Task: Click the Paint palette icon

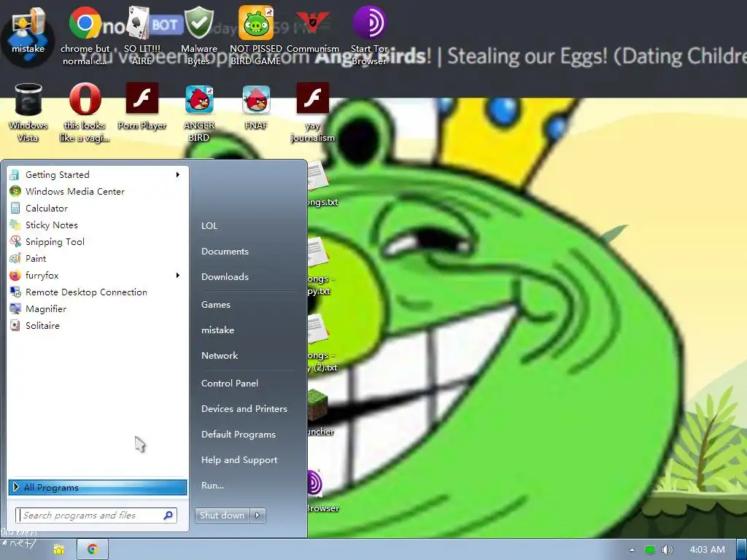Action: (15, 259)
